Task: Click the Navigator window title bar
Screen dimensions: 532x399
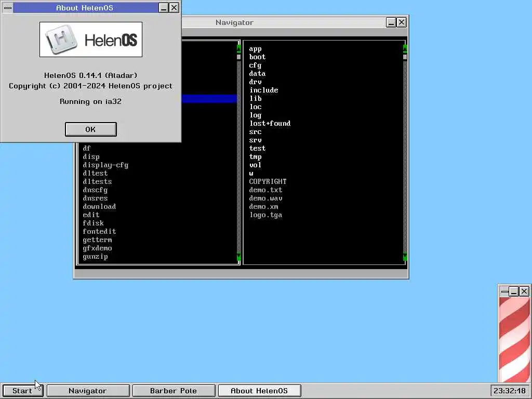Action: (283, 22)
